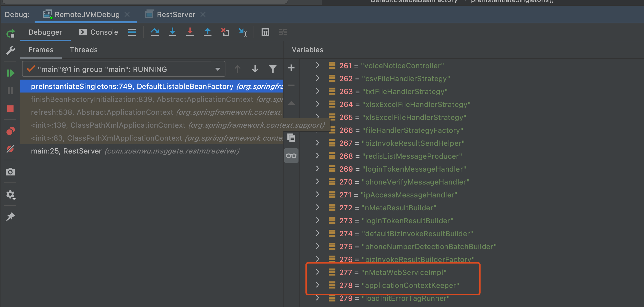Select the Frames tab
This screenshot has width=644, height=307.
[41, 50]
